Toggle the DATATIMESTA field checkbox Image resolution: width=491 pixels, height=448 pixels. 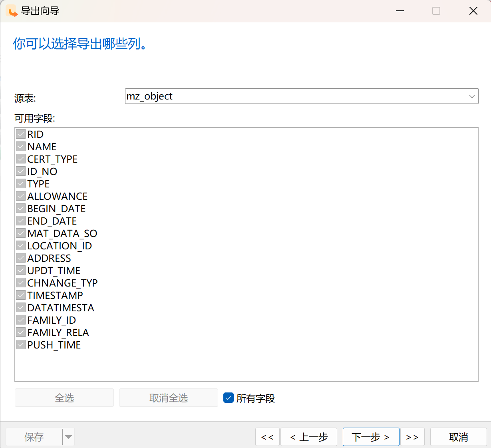[x=21, y=307]
